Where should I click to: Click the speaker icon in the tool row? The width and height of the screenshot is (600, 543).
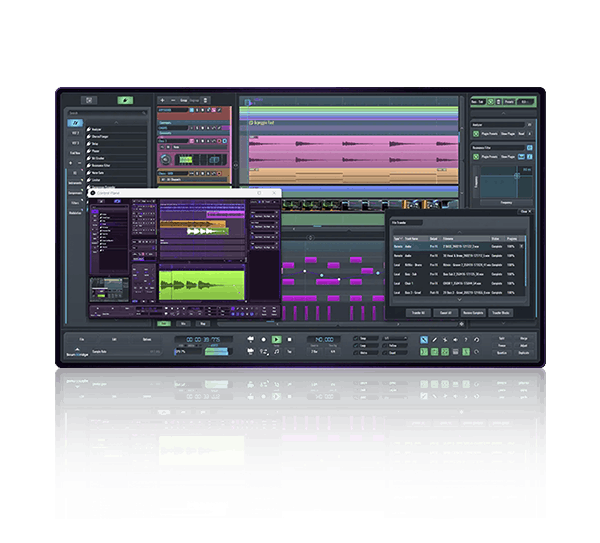455,340
